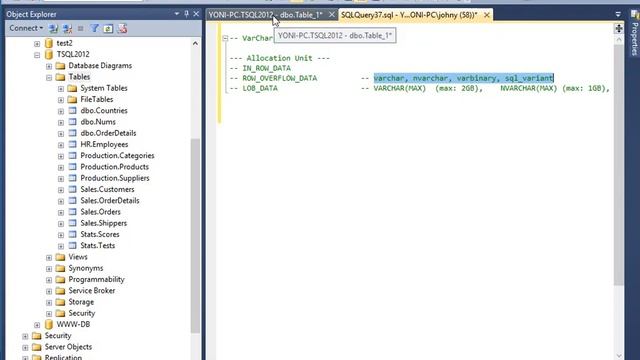Close the SQLQuery37.sql tab
Screen dimensions: 640x360
coord(487,15)
